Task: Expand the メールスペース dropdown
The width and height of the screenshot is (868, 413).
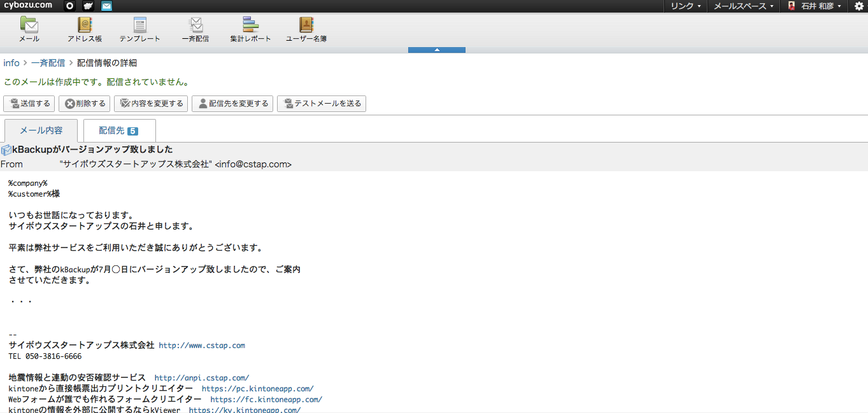Action: pos(743,6)
